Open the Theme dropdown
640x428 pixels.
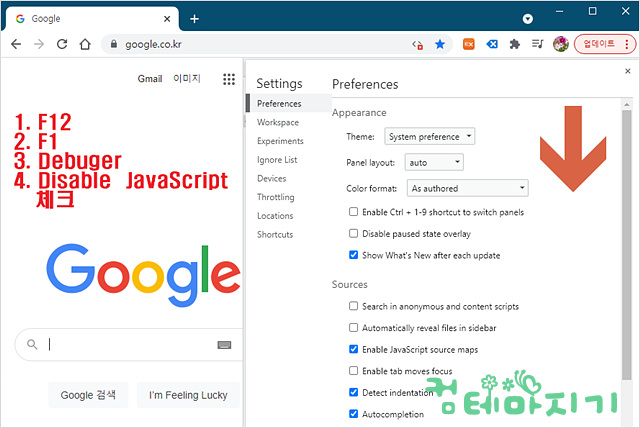pos(429,136)
